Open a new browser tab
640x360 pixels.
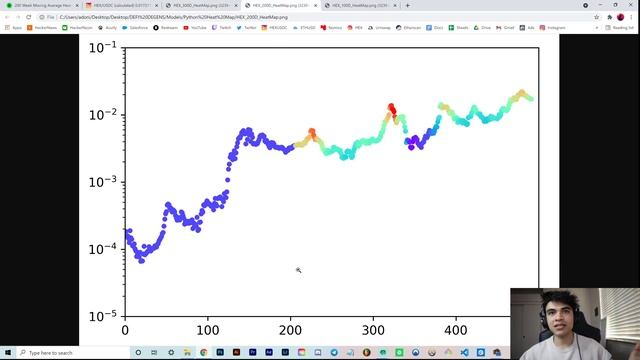tap(407, 6)
